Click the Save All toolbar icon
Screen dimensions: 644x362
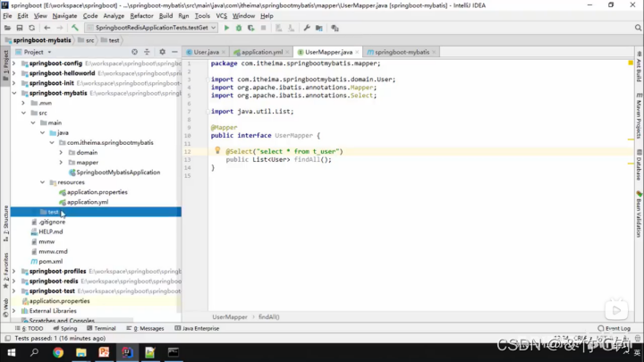20,28
